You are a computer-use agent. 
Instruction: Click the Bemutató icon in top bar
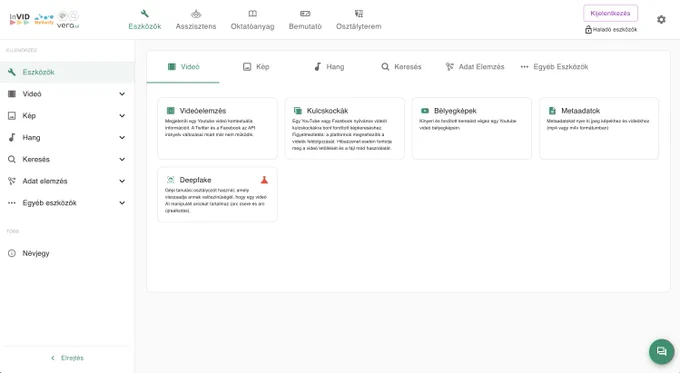tap(305, 13)
